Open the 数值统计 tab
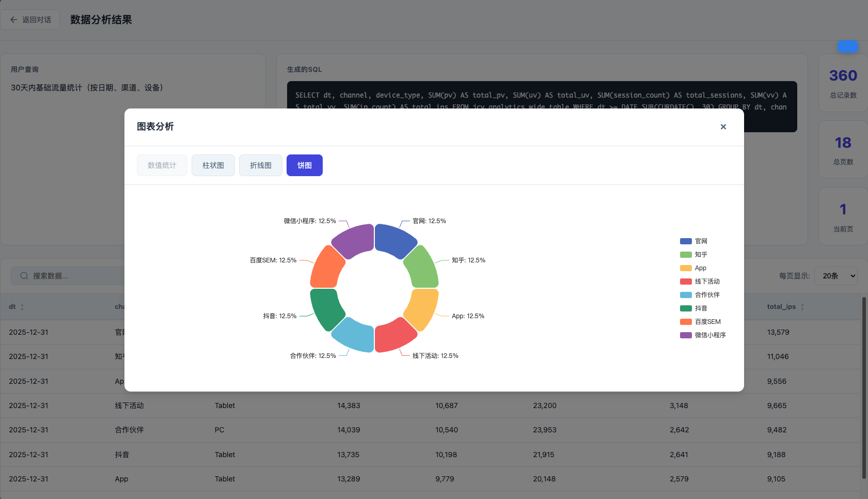 tap(162, 165)
